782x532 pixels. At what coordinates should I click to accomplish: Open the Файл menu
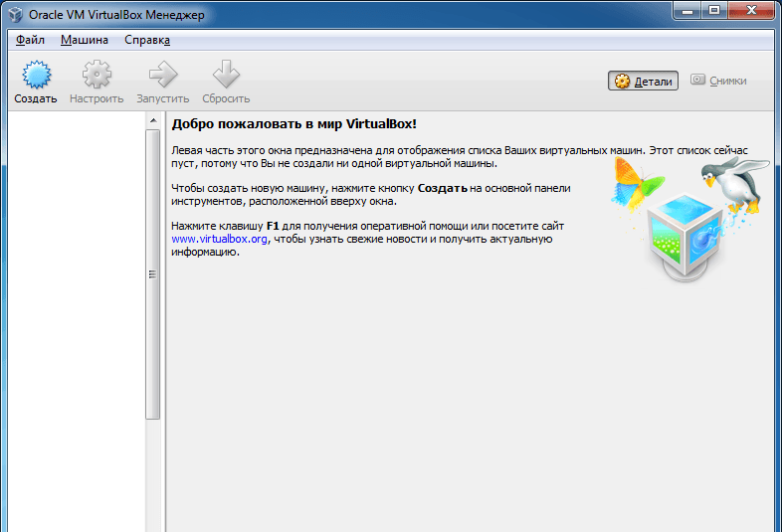tap(31, 40)
